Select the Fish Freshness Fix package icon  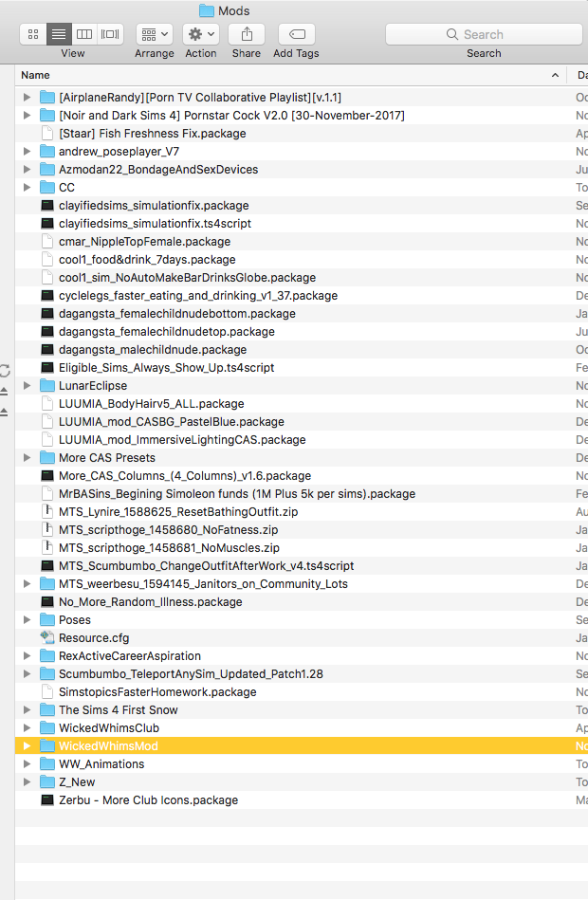(x=47, y=133)
